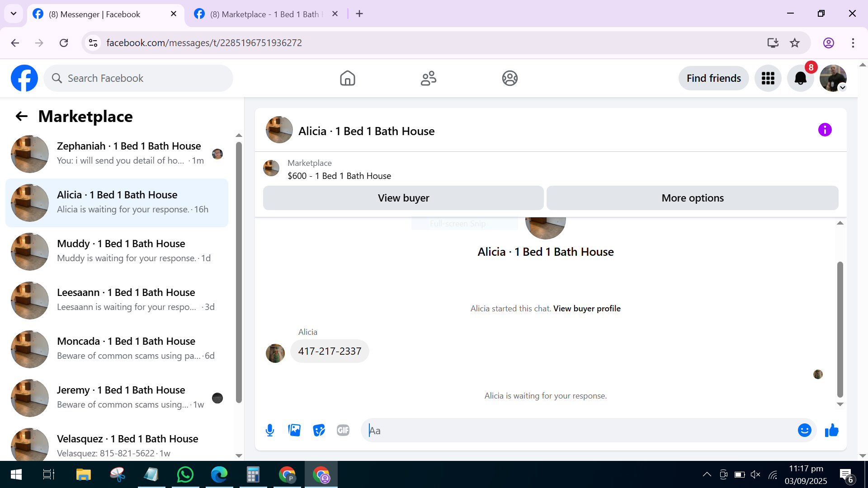868x488 pixels.
Task: Choose a GIF icon
Action: [343, 430]
